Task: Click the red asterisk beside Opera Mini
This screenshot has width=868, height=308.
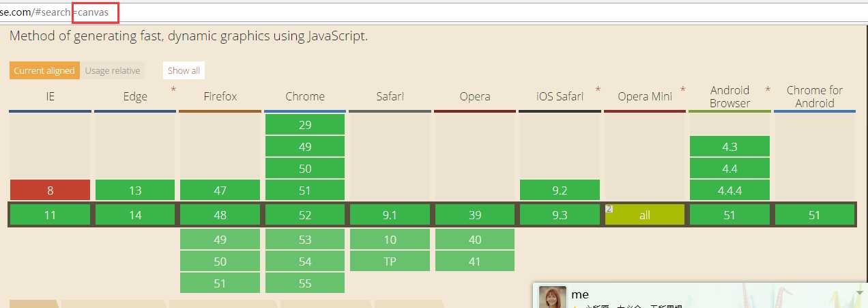Action: point(682,90)
